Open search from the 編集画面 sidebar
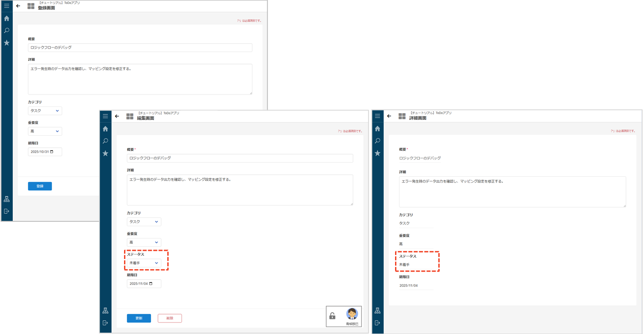Screen dimensions: 644x334 [105, 141]
